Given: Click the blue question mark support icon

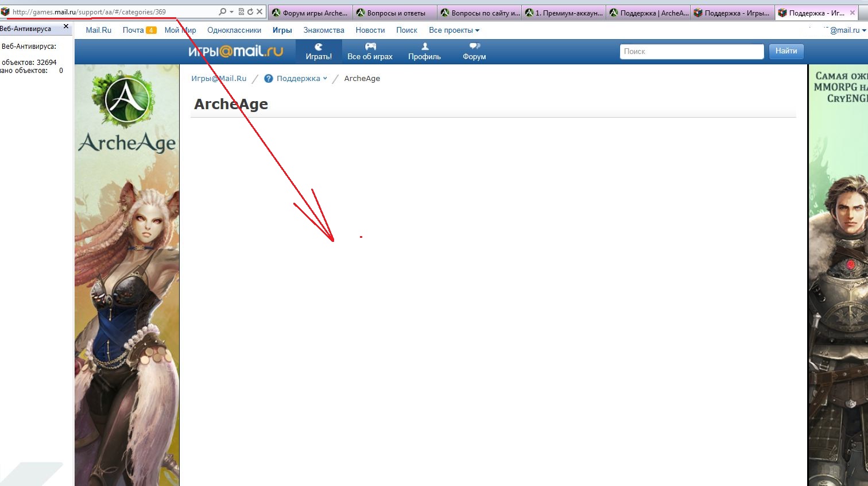Looking at the screenshot, I should pos(268,79).
